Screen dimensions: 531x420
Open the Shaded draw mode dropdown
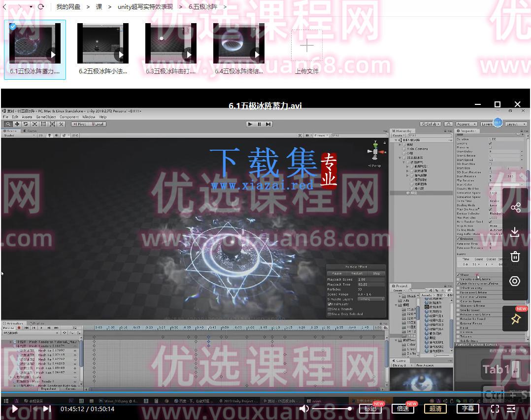coord(19,135)
